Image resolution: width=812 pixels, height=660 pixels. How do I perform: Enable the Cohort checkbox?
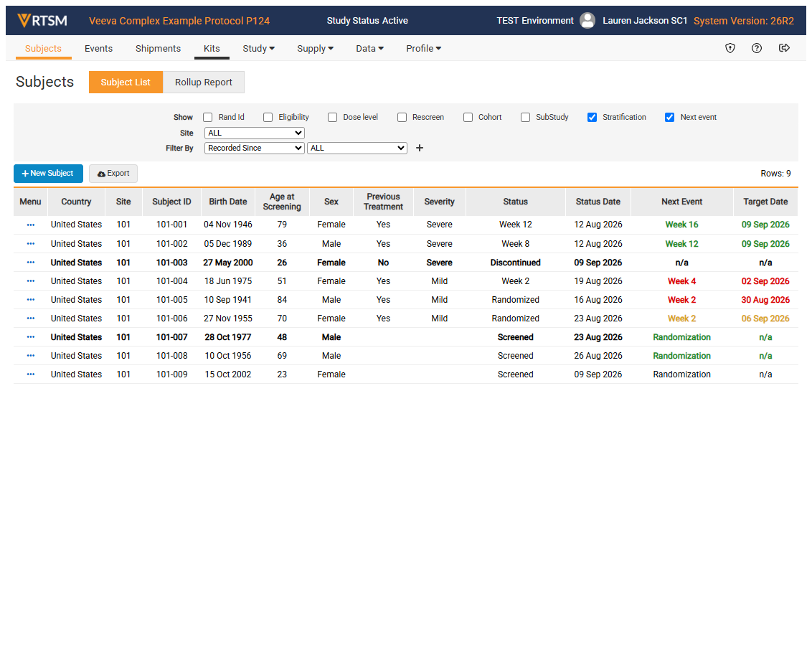[x=468, y=117]
